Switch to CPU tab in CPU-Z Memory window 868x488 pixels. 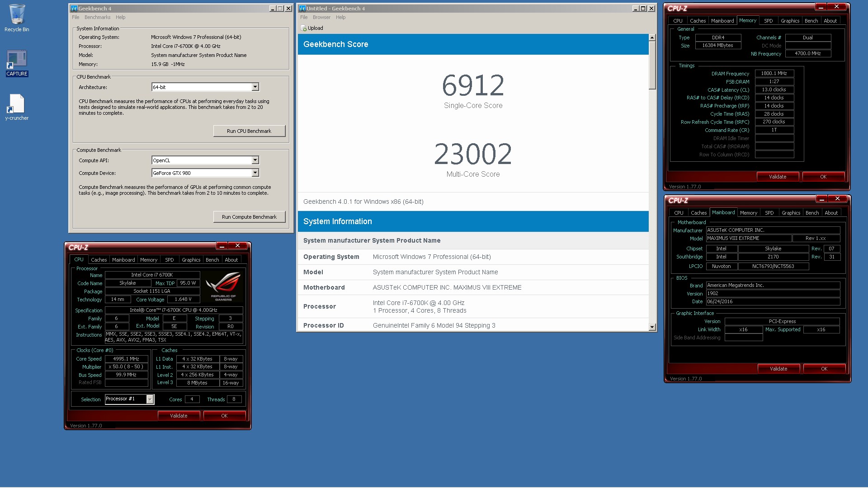pos(678,21)
